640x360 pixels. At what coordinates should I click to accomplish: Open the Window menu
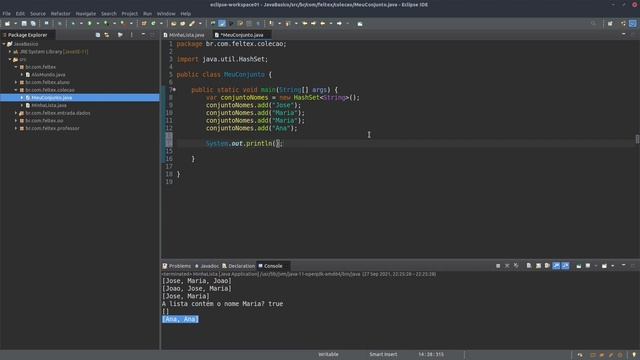point(166,13)
